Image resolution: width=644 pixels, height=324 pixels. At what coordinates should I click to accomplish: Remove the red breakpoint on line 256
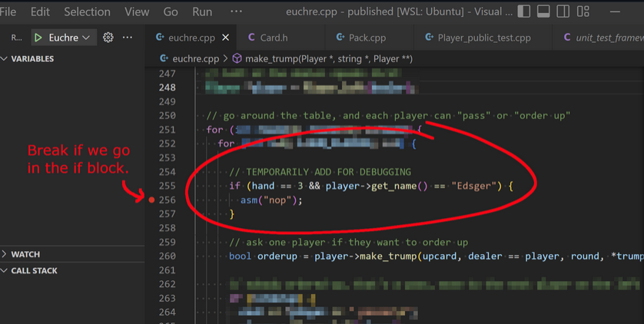[x=152, y=200]
